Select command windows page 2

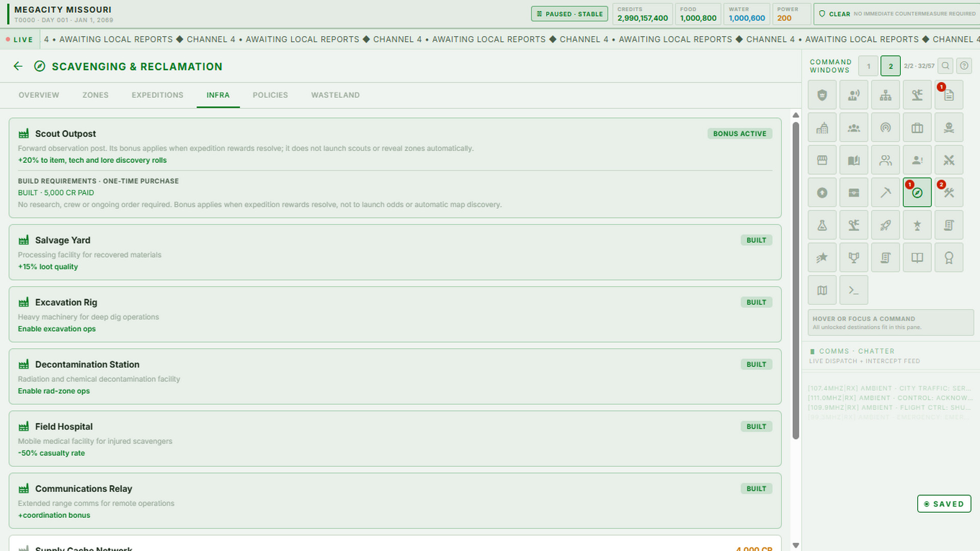coord(890,66)
